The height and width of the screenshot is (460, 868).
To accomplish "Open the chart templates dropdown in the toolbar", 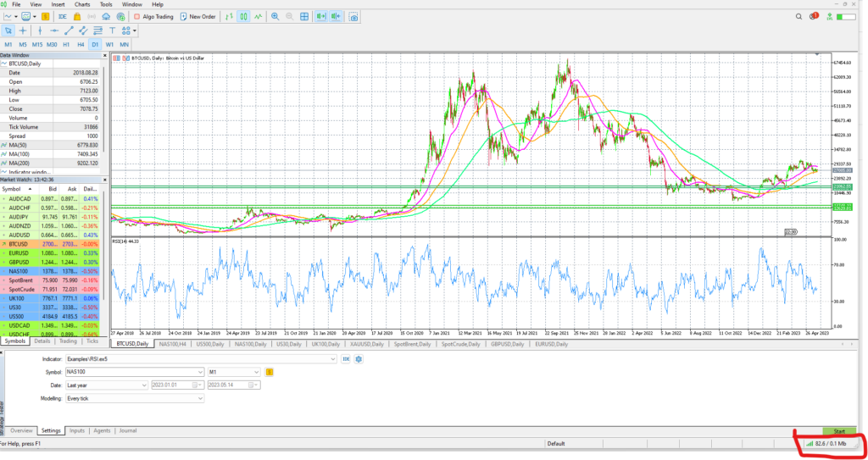I will coord(34,17).
